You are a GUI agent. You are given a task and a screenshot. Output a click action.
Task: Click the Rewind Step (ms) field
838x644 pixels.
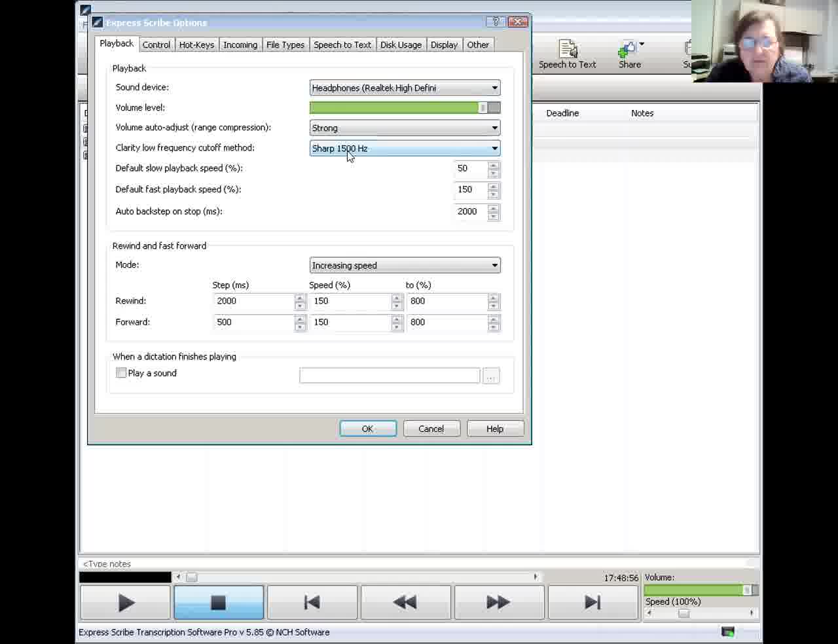point(254,301)
